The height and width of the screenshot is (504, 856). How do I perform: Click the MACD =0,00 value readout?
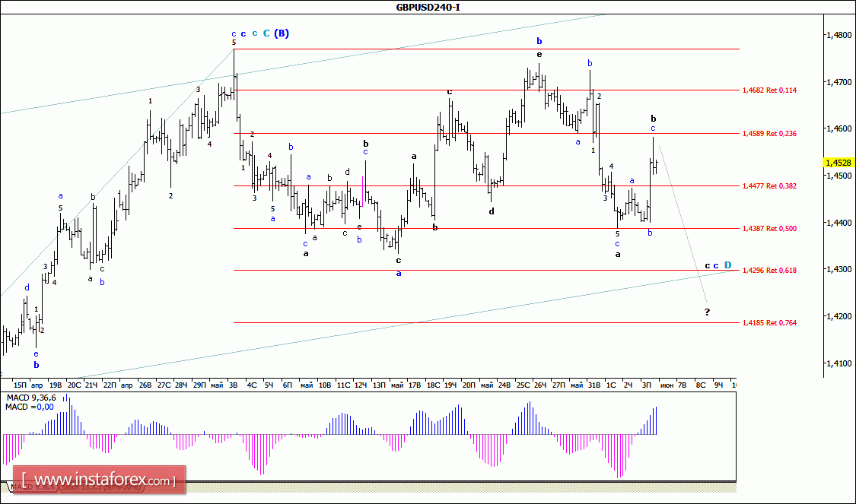click(x=27, y=408)
